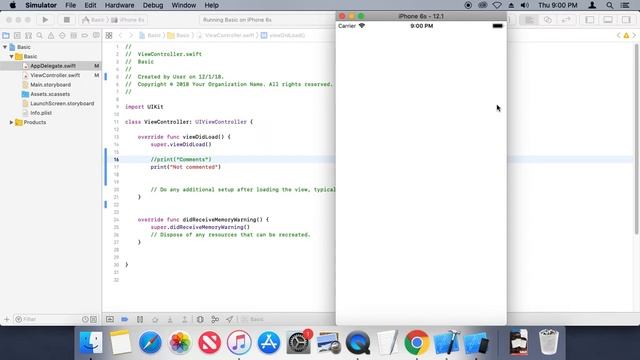Open the related items grid menu
This screenshot has height=360, width=640.
tap(109, 36)
